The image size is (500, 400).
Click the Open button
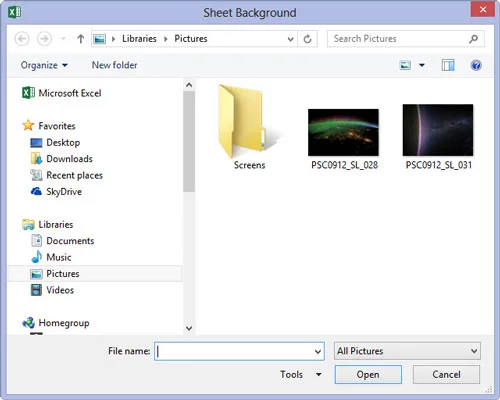368,374
